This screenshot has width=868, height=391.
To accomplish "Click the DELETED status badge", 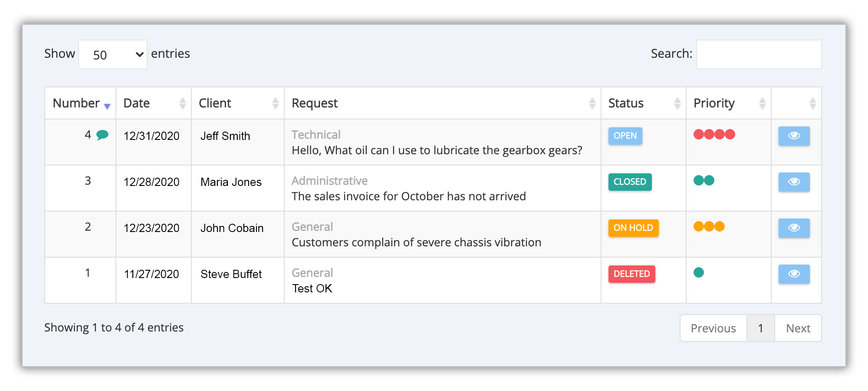I will coord(631,274).
